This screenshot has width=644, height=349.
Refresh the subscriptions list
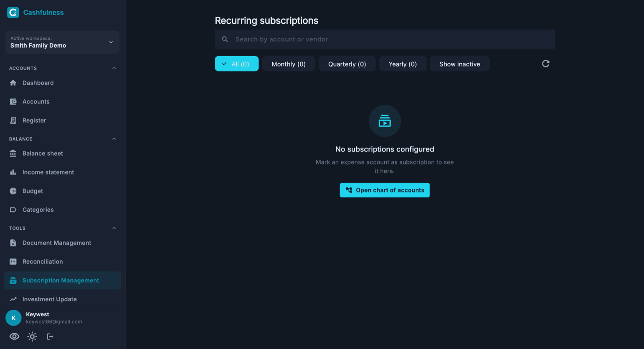coord(546,64)
